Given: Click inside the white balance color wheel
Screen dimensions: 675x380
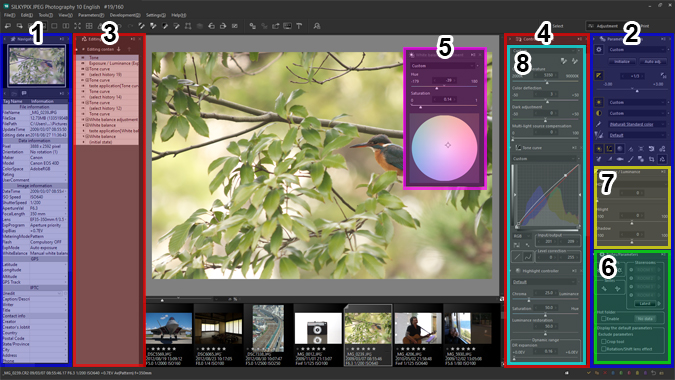Looking at the screenshot, I should pos(444,148).
